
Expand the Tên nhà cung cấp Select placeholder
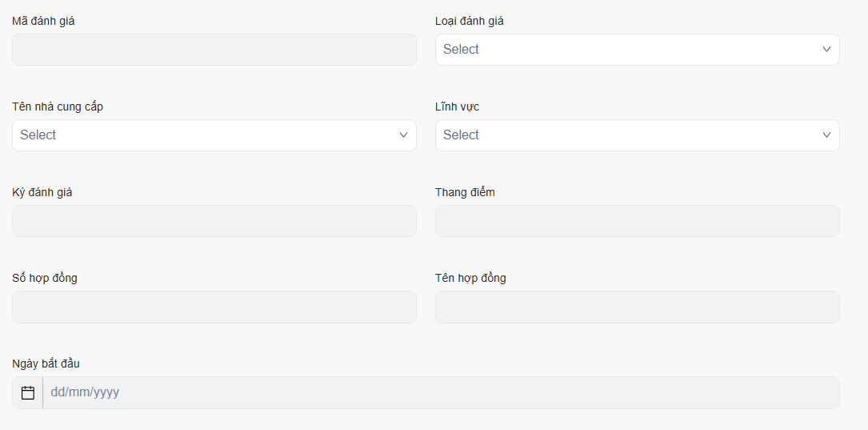tap(38, 135)
